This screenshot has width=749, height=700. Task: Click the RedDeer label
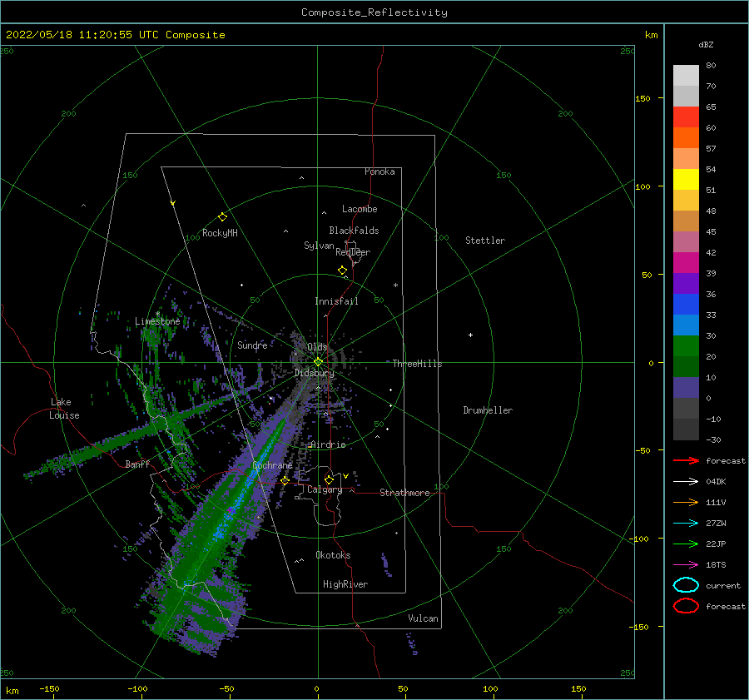tap(353, 252)
